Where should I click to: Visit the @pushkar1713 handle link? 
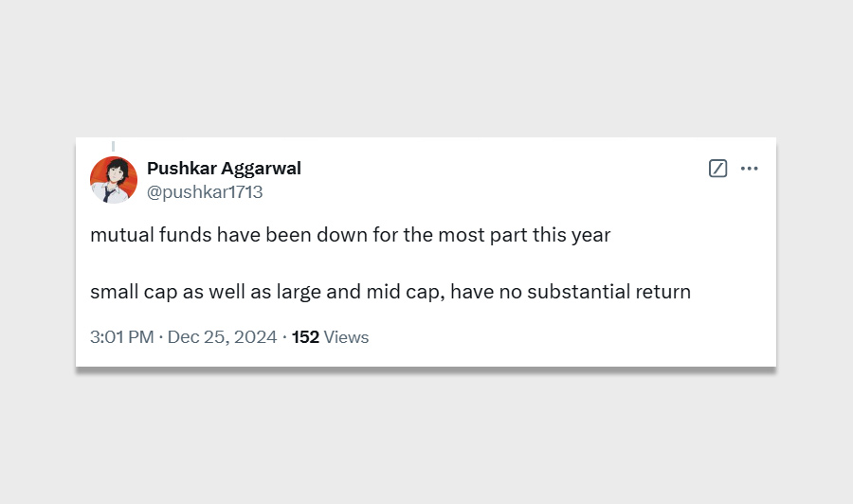205,192
